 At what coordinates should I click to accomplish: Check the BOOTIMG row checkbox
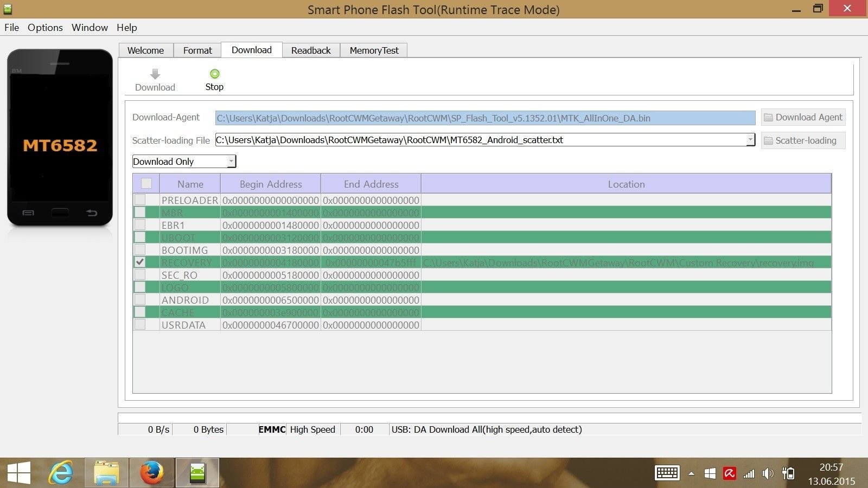click(140, 249)
